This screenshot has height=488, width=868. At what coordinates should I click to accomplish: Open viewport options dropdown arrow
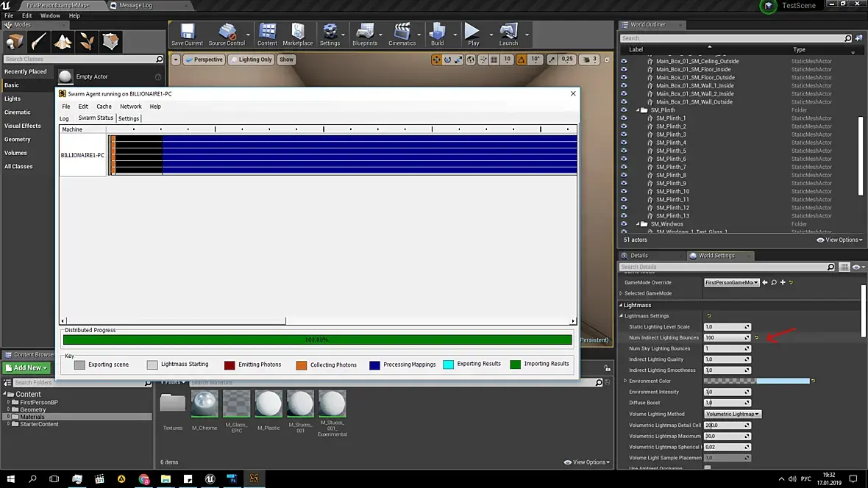176,60
